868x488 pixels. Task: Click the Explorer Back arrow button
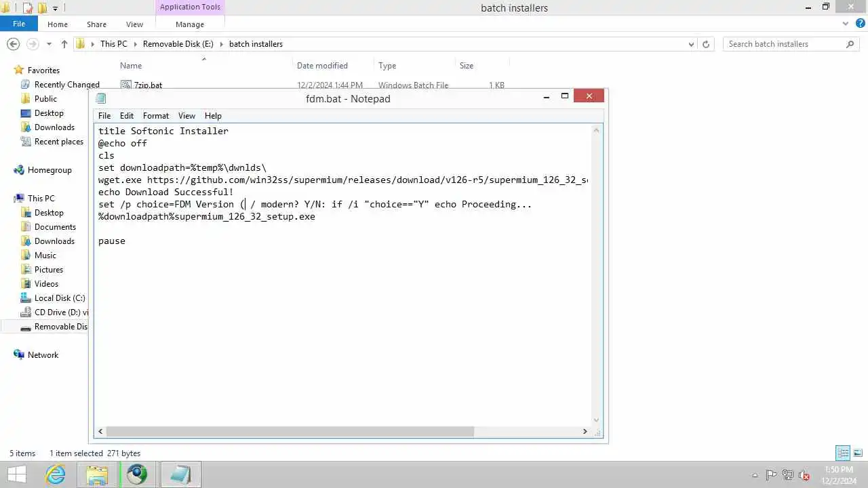pos(13,44)
